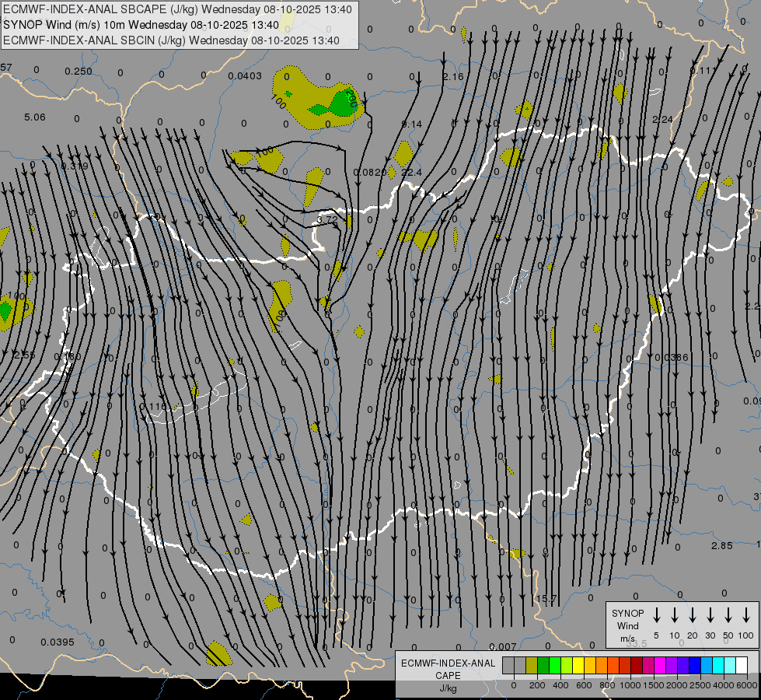Select the dark green CAPE legend swatch
Screen dimensions: 761x700
coord(543,665)
